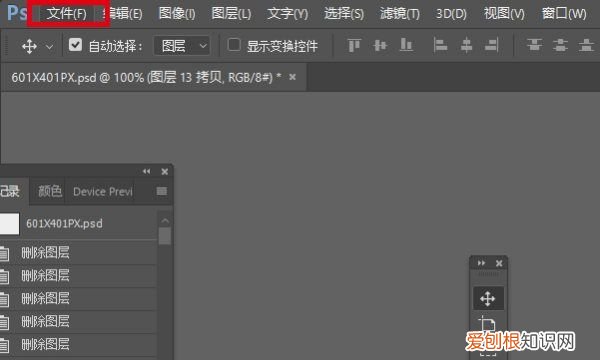Open the 文件(F) menu
This screenshot has width=600, height=360.
(x=67, y=14)
